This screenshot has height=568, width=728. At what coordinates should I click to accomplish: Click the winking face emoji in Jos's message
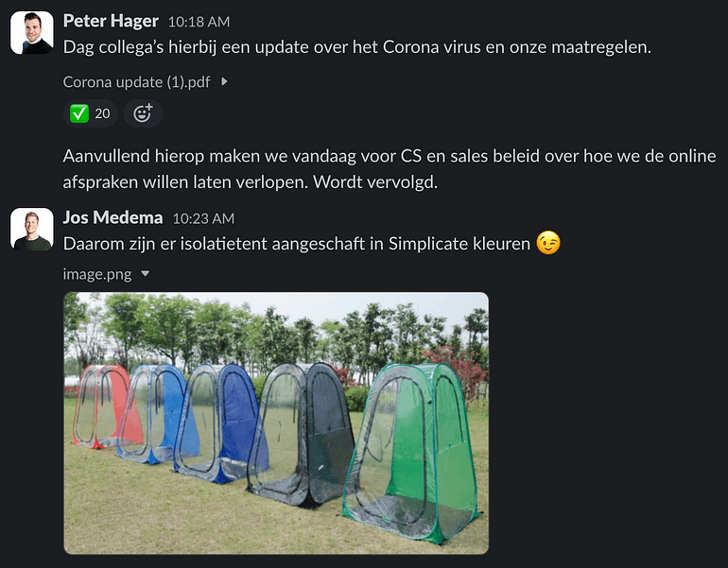coord(548,243)
